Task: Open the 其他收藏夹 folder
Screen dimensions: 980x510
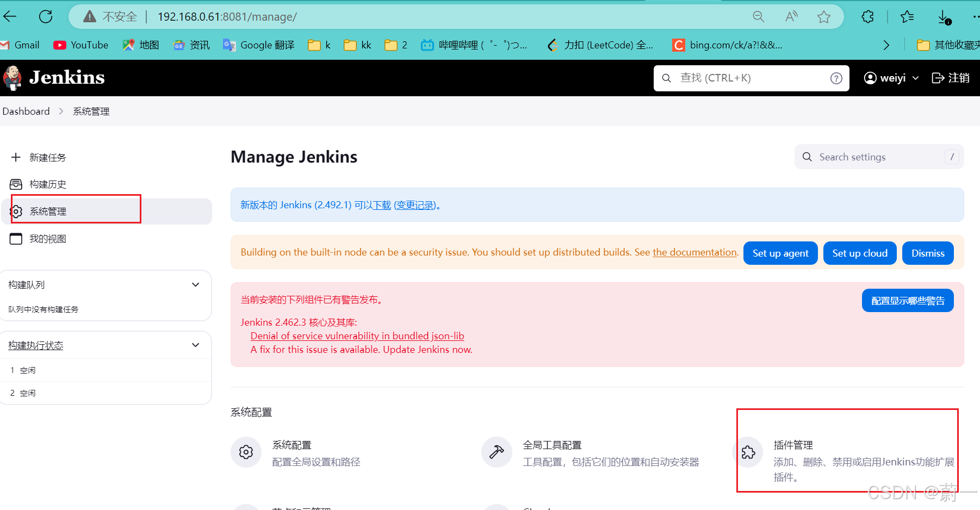Action: tap(948, 45)
